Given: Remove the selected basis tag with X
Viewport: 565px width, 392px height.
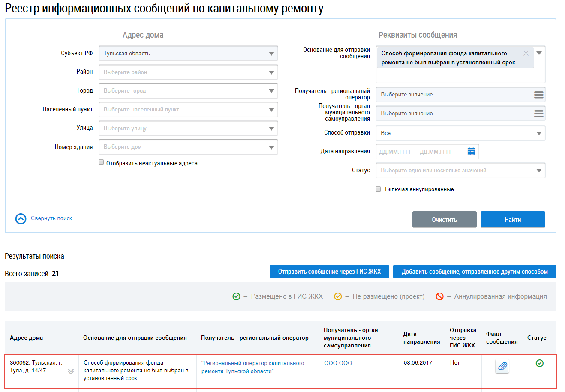Looking at the screenshot, I should pos(526,53).
